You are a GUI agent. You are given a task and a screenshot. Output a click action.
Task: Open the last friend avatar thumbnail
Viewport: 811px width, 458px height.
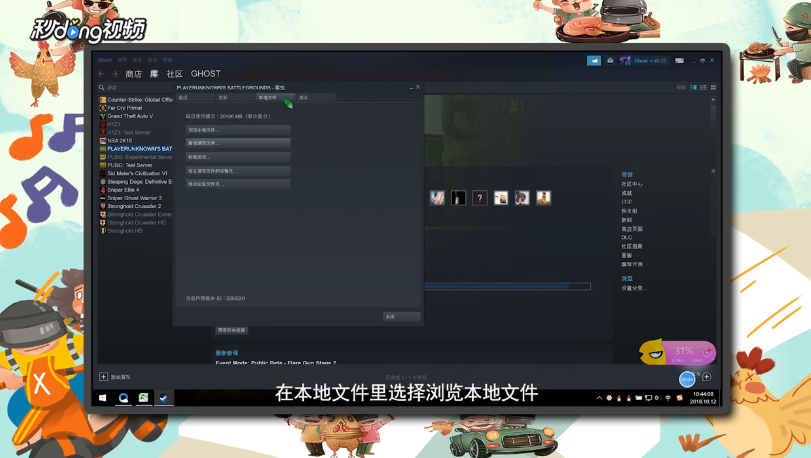coord(543,197)
